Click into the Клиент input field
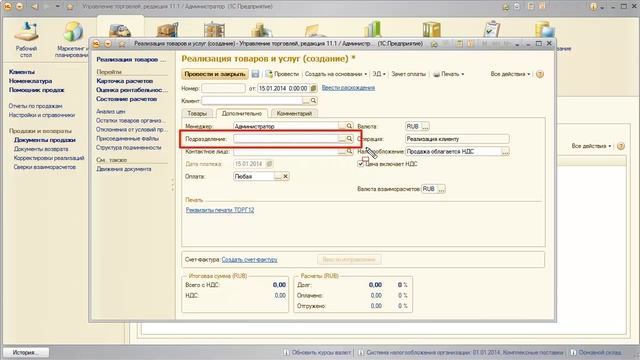This screenshot has width=640, height=360. pos(252,100)
